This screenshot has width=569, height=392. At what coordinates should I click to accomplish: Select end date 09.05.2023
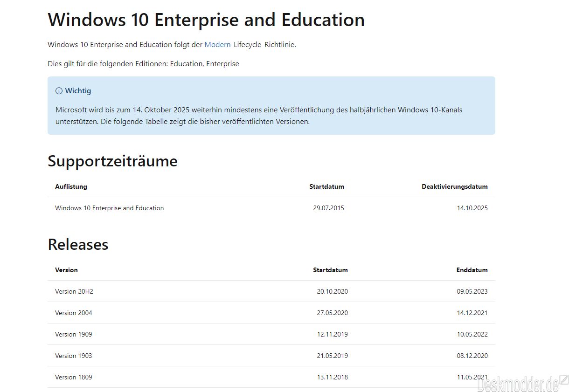click(472, 291)
